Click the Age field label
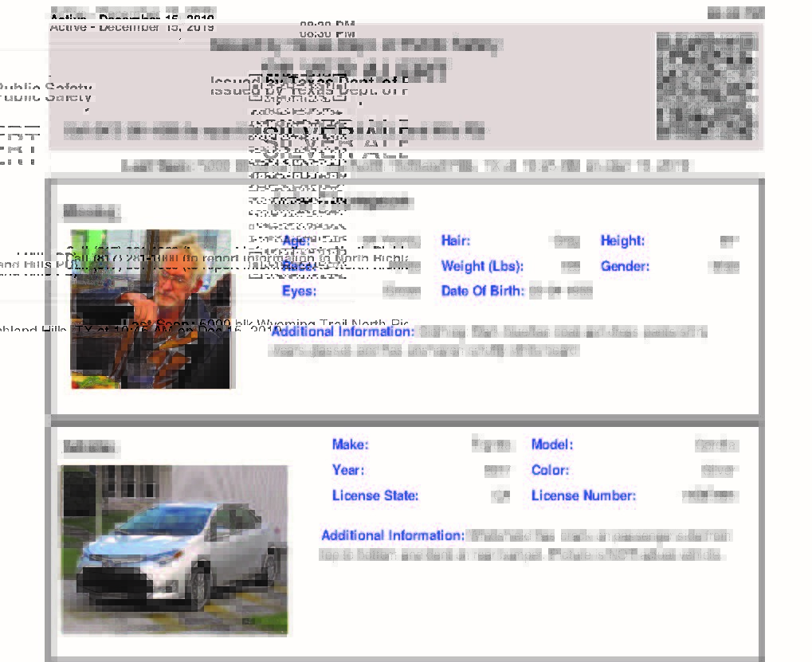812x662 pixels. [x=296, y=241]
